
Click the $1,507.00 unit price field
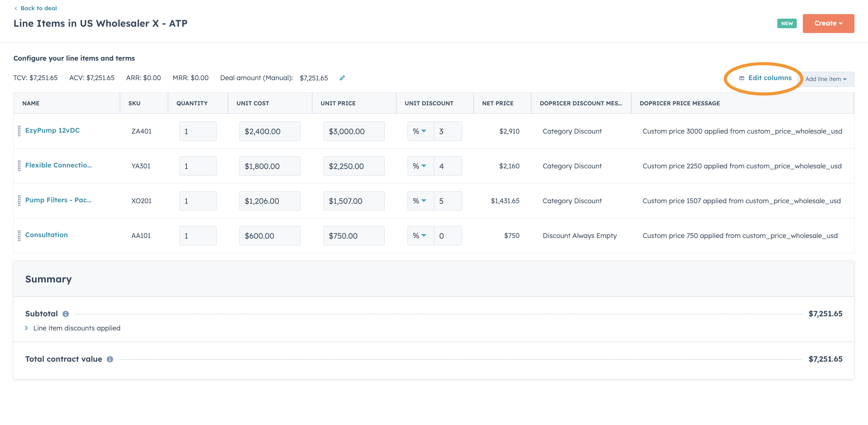pyautogui.click(x=354, y=201)
